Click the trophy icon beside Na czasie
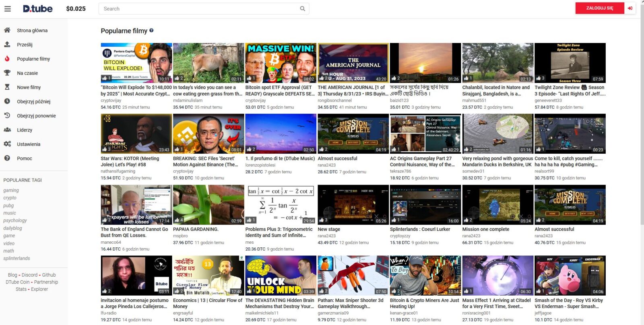Screen dimensions: 644x325 pos(7,73)
